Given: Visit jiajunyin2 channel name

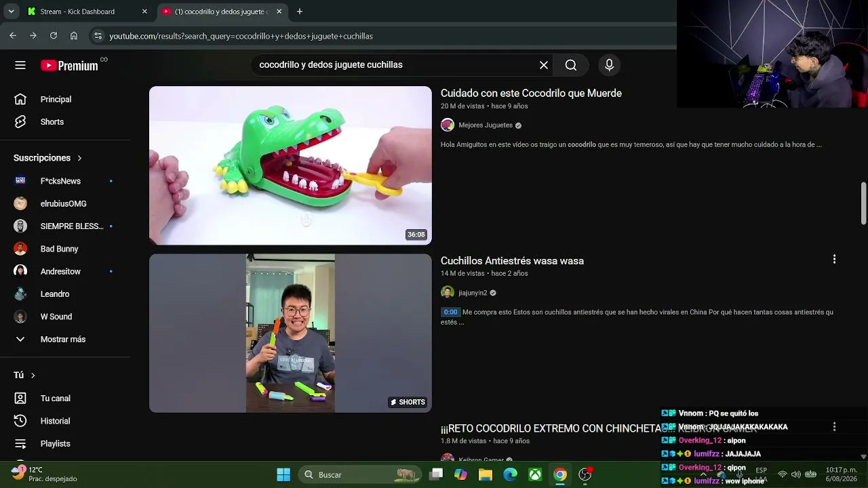Looking at the screenshot, I should click(473, 293).
